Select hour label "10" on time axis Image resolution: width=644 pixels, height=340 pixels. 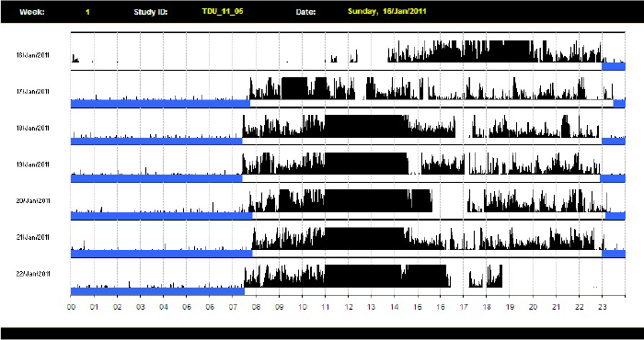click(x=303, y=306)
